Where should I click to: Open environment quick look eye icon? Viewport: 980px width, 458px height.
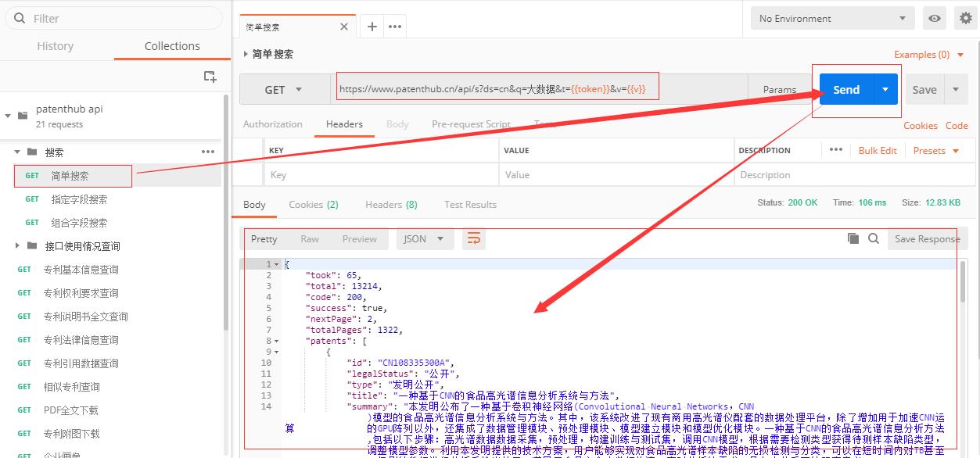(x=934, y=19)
